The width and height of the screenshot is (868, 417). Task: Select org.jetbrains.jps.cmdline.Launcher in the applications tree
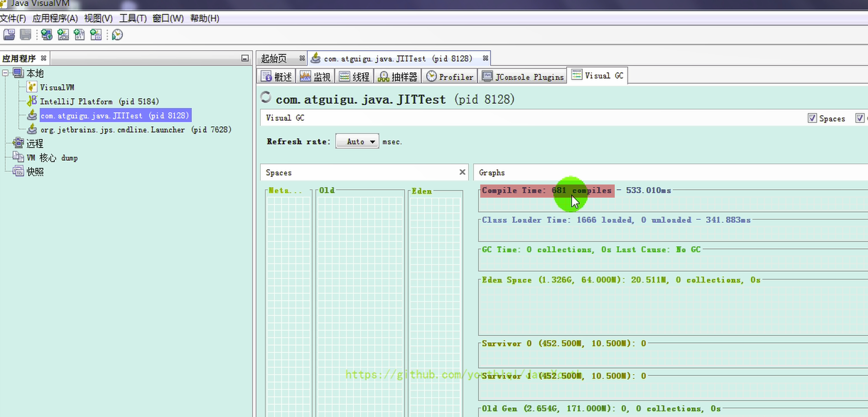(135, 130)
